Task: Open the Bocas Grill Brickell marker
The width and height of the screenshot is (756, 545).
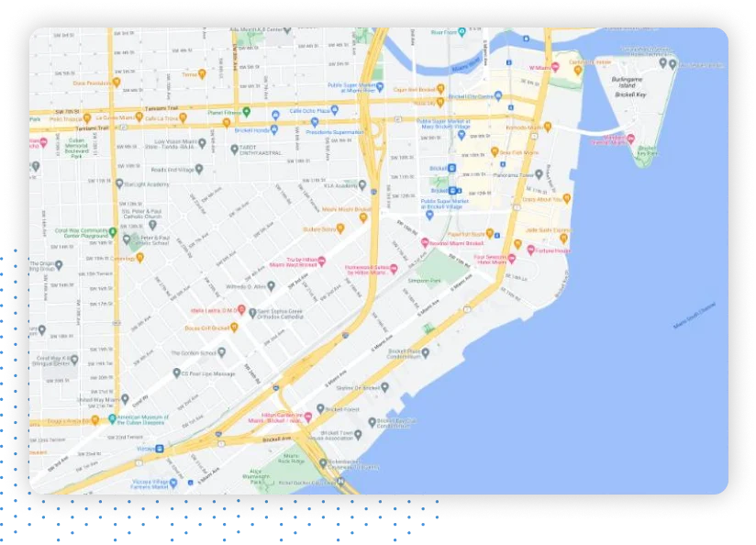Action: click(233, 328)
